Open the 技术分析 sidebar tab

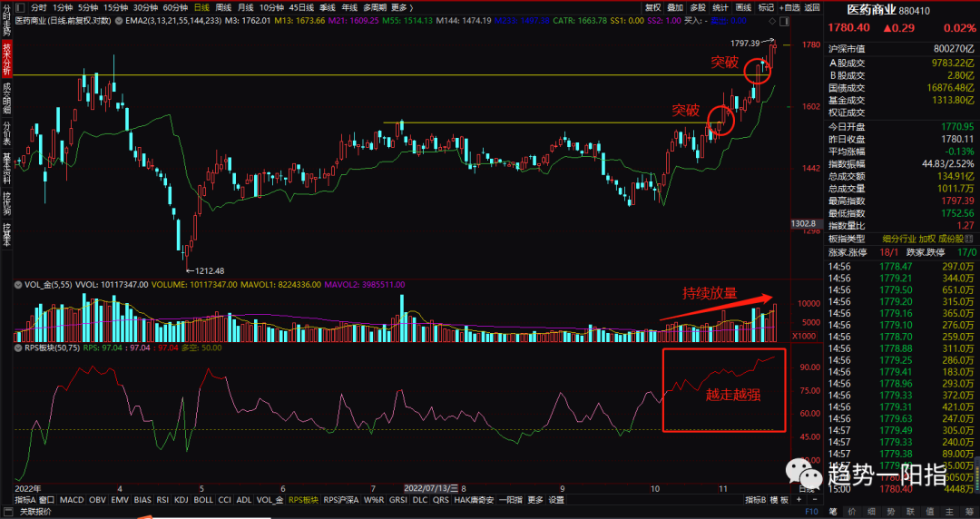(x=7, y=59)
